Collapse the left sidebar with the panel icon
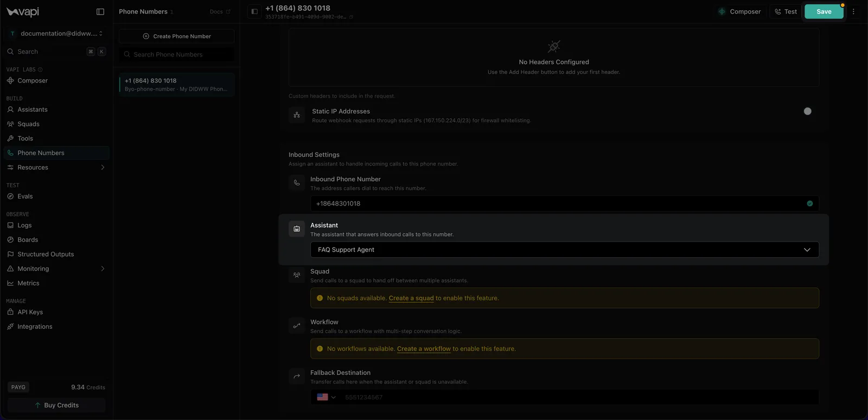The height and width of the screenshot is (420, 868). tap(100, 11)
